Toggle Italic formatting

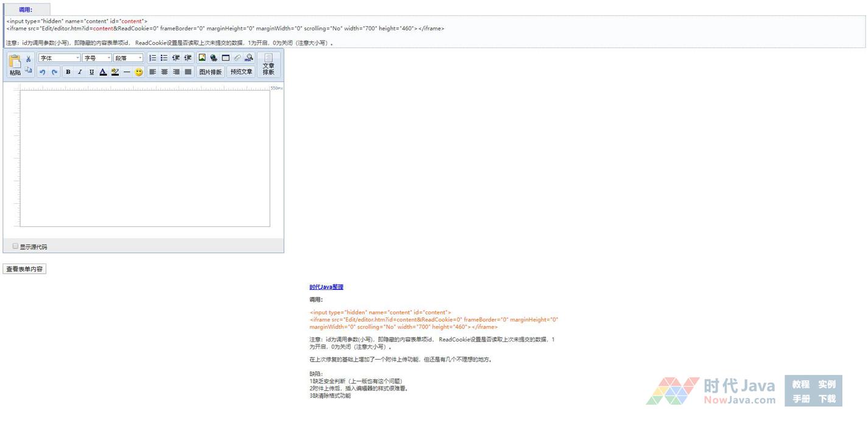[80, 72]
